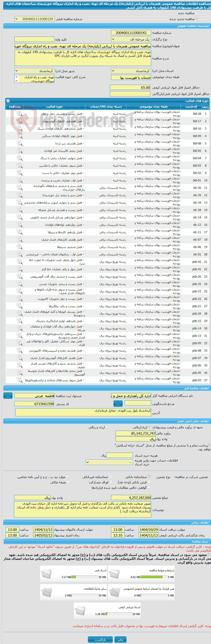Toggle گواهی خالص مطالبات checkbox
The height and width of the screenshot is (644, 211).
point(149,487)
